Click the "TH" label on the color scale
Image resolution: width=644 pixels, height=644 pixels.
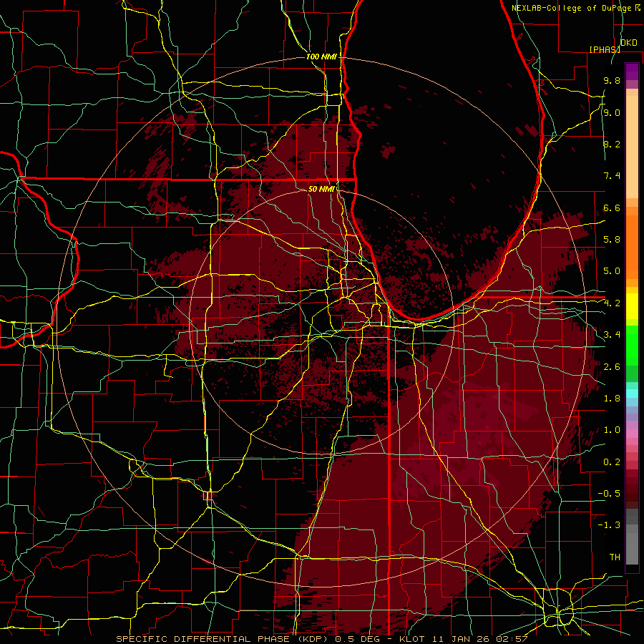615,557
